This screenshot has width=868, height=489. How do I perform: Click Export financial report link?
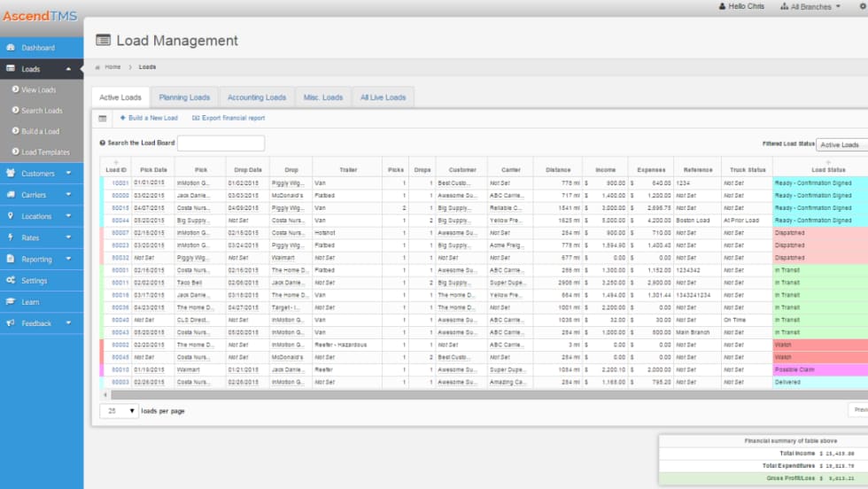(x=229, y=118)
